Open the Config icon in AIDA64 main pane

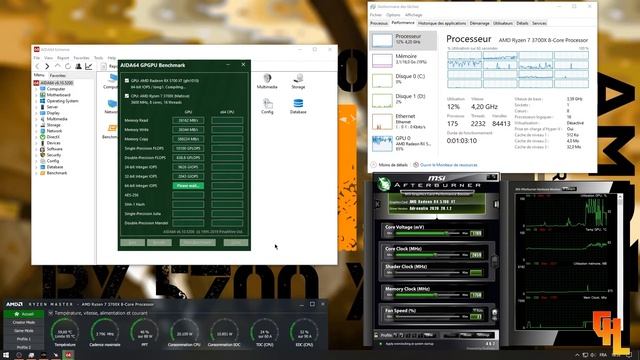click(267, 106)
